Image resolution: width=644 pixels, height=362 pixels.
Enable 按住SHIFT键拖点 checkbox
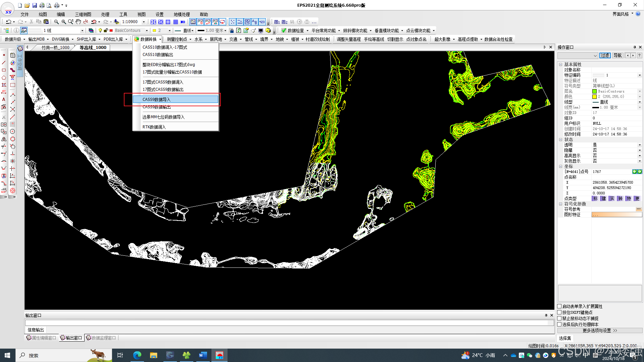click(559, 312)
